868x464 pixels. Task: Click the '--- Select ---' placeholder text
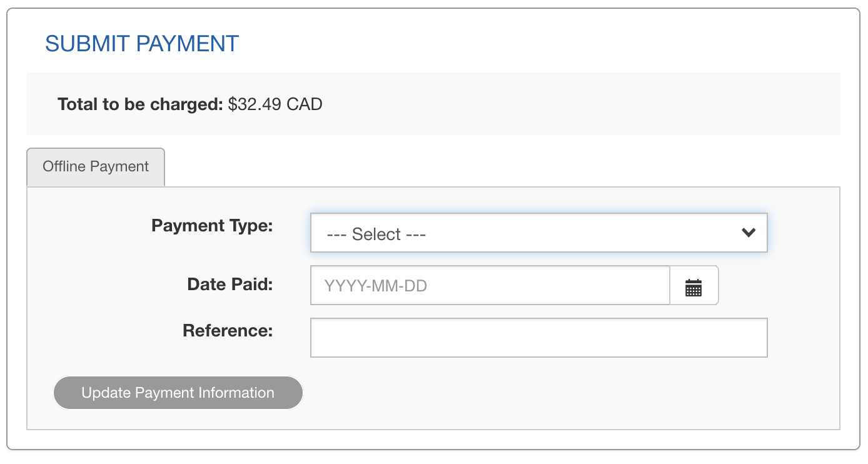coord(376,235)
